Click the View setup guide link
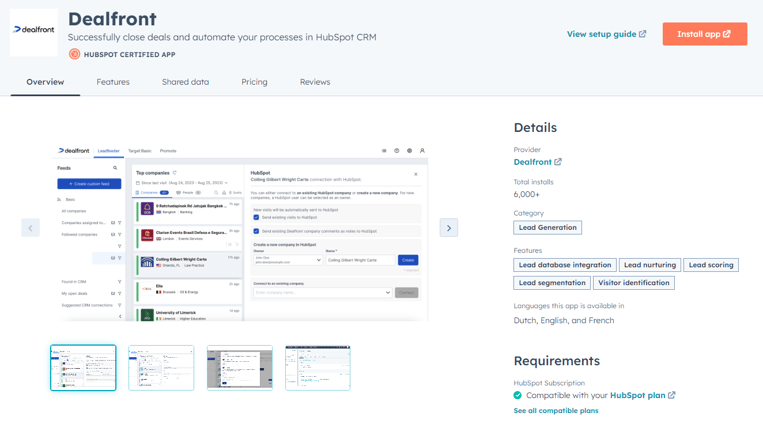 coord(606,34)
